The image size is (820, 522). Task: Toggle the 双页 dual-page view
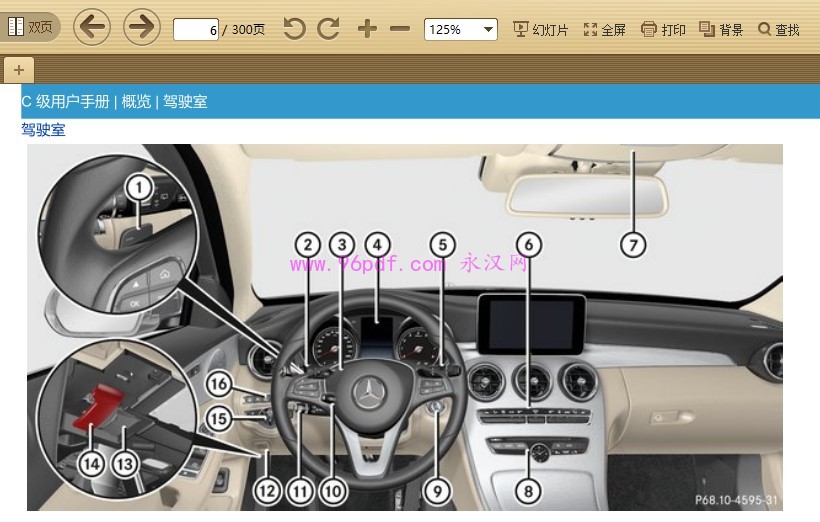pos(30,28)
